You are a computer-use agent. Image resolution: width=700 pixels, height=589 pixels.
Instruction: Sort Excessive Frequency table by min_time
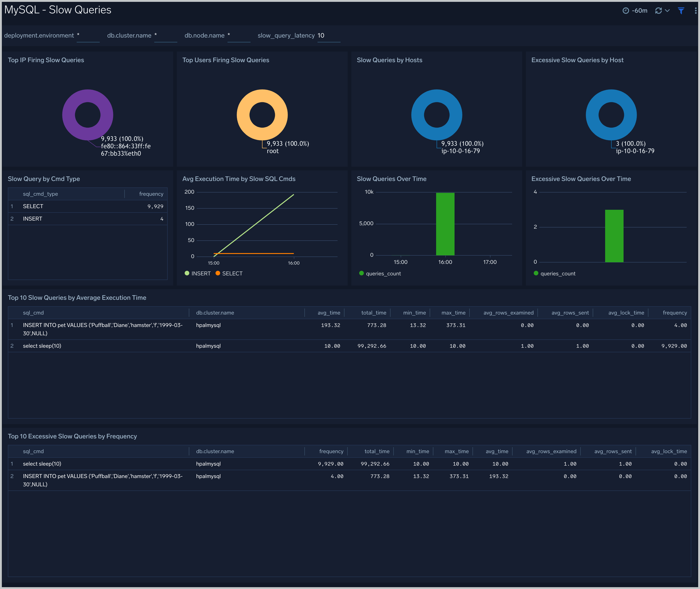click(x=418, y=452)
